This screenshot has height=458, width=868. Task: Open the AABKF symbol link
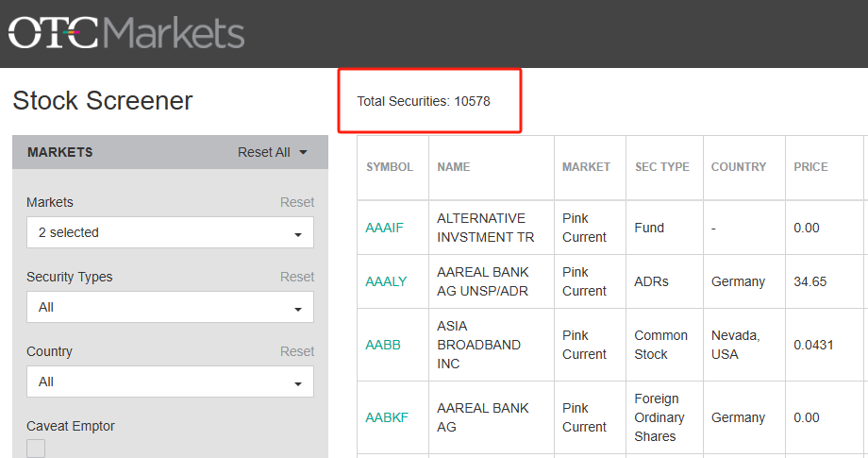point(387,417)
